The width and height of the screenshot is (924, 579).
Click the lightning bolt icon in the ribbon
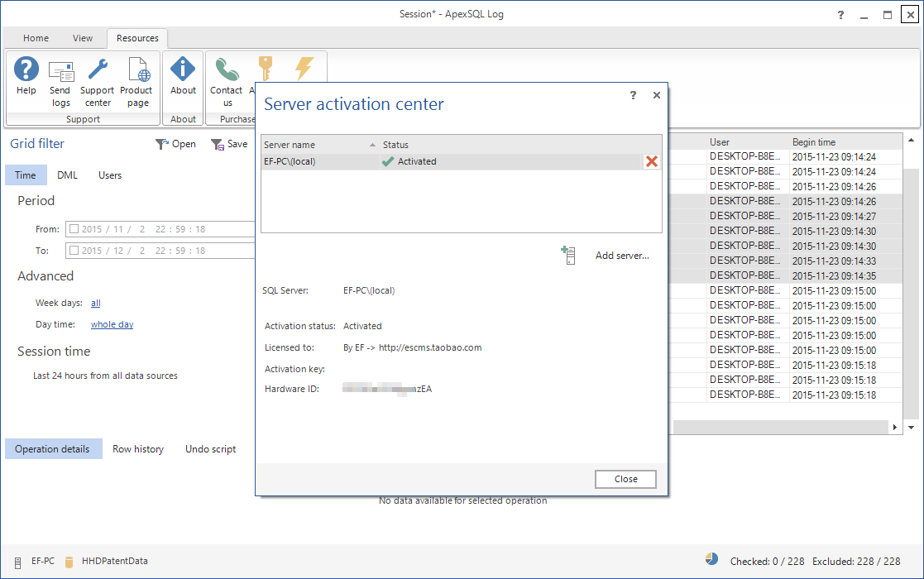(304, 69)
